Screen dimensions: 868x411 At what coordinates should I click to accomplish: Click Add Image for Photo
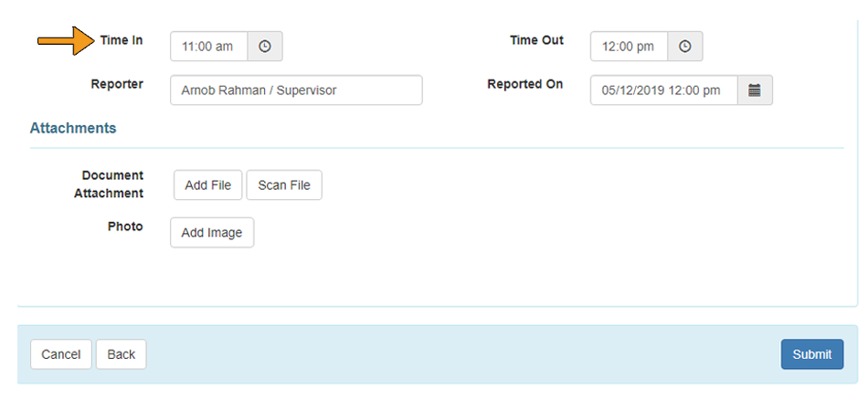212,233
